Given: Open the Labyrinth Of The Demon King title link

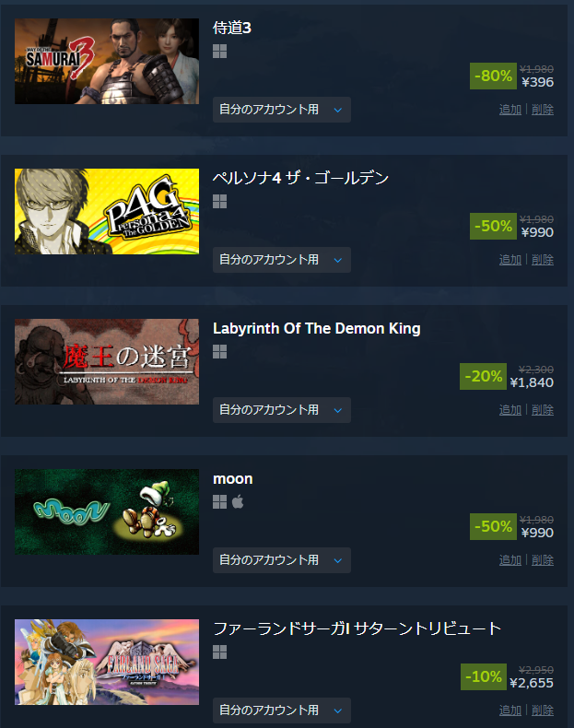Looking at the screenshot, I should click(316, 329).
